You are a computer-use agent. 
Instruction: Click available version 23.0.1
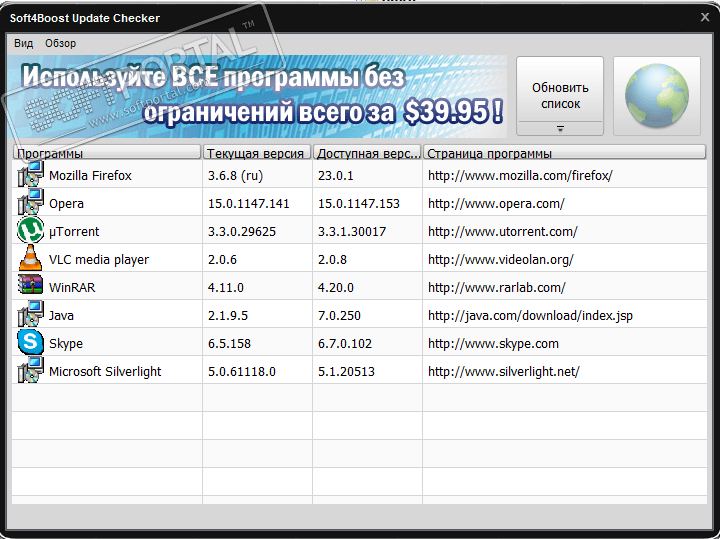336,175
